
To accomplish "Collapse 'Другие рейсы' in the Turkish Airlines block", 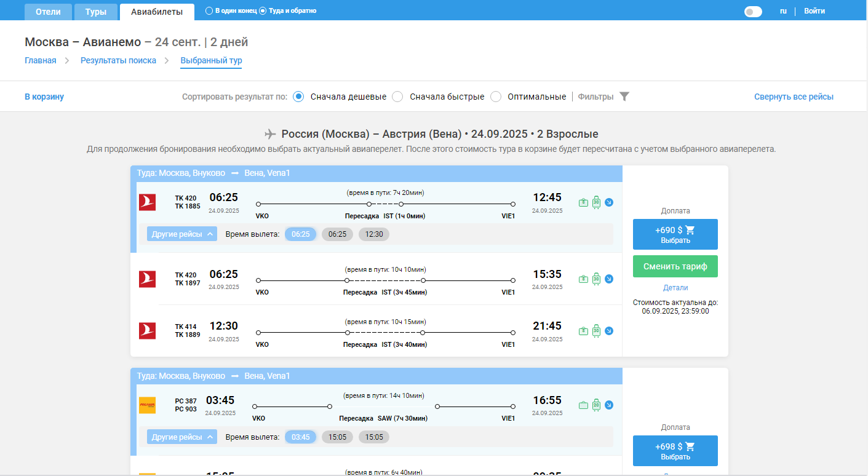I will coord(182,234).
